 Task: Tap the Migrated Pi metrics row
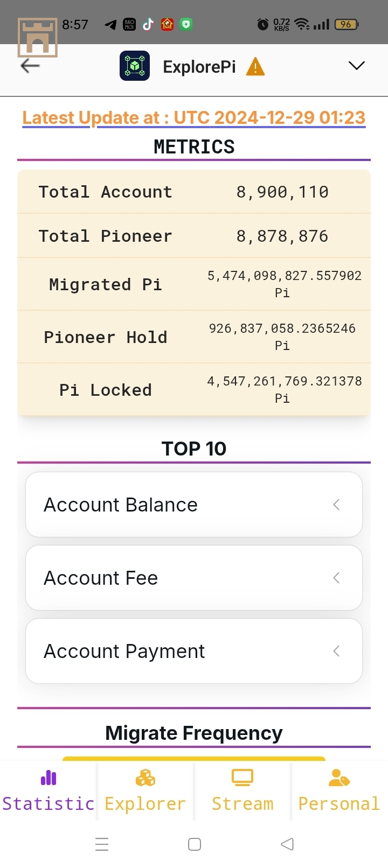(x=194, y=284)
